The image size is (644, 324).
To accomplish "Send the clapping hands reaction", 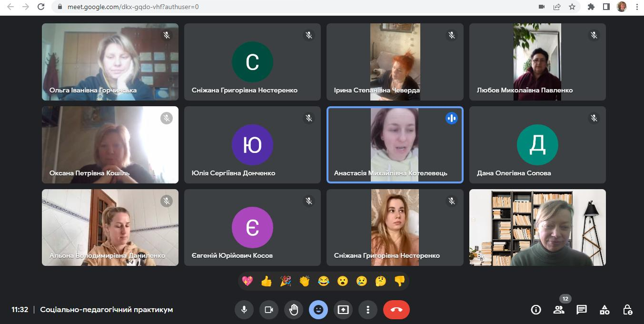I will pos(305,281).
